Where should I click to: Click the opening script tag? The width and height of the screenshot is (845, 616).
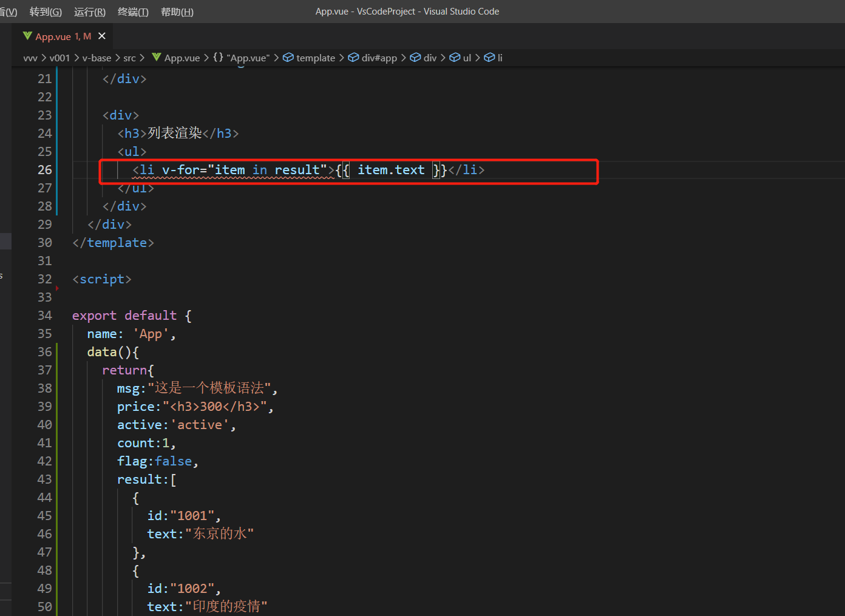102,279
